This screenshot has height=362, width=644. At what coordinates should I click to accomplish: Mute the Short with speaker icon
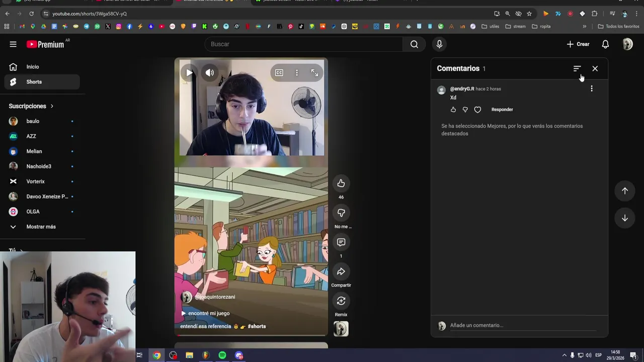(210, 73)
